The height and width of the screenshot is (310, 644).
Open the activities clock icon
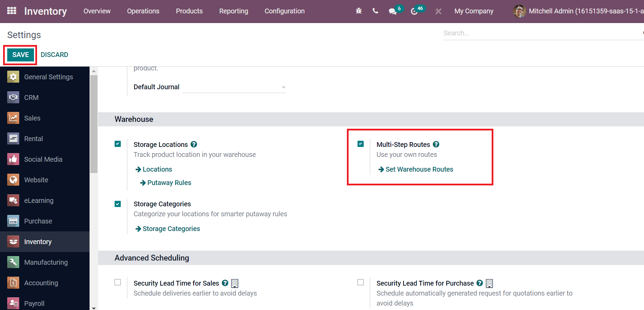click(x=414, y=11)
